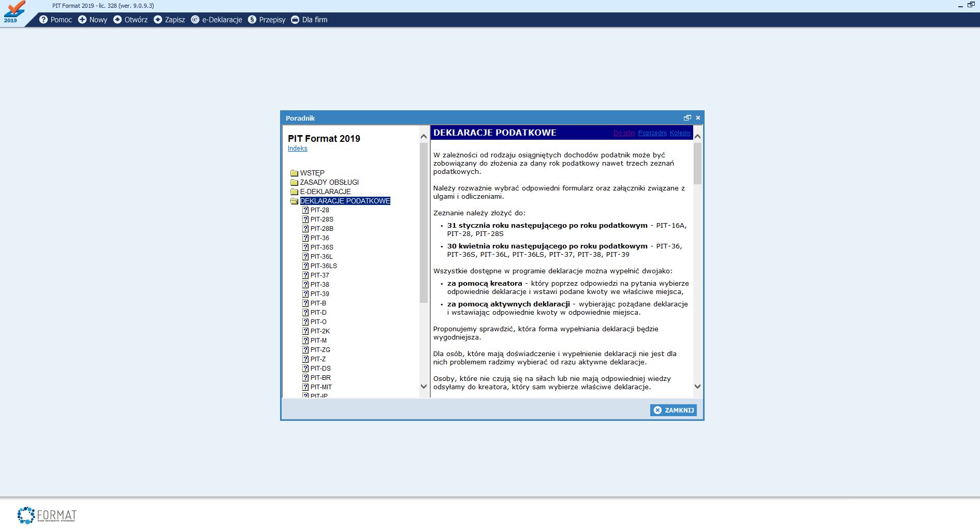Open the PIT-M help topic
Viewport: 980px width, 529px height.
318,341
